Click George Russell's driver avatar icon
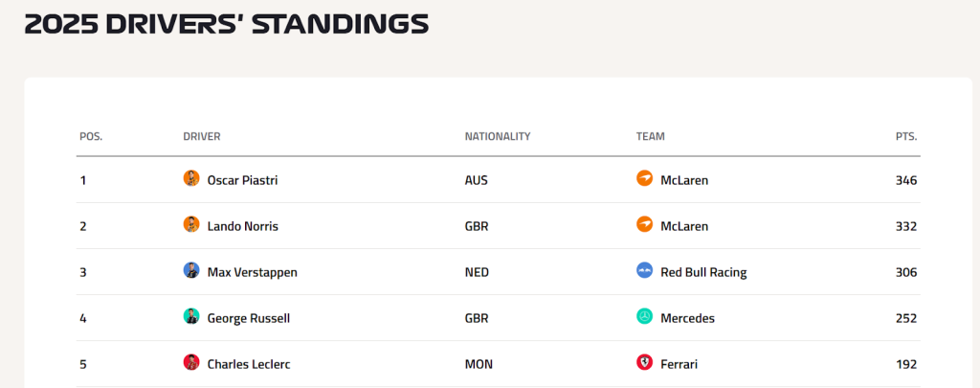 point(191,317)
